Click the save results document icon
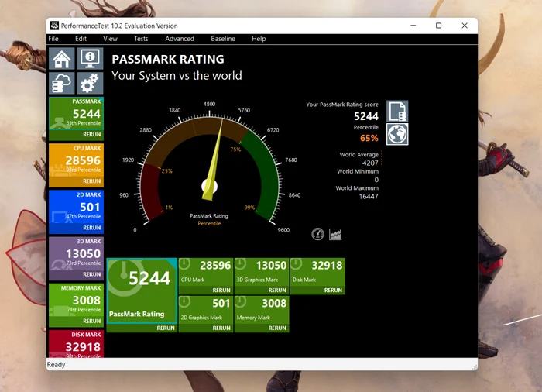 tap(397, 111)
